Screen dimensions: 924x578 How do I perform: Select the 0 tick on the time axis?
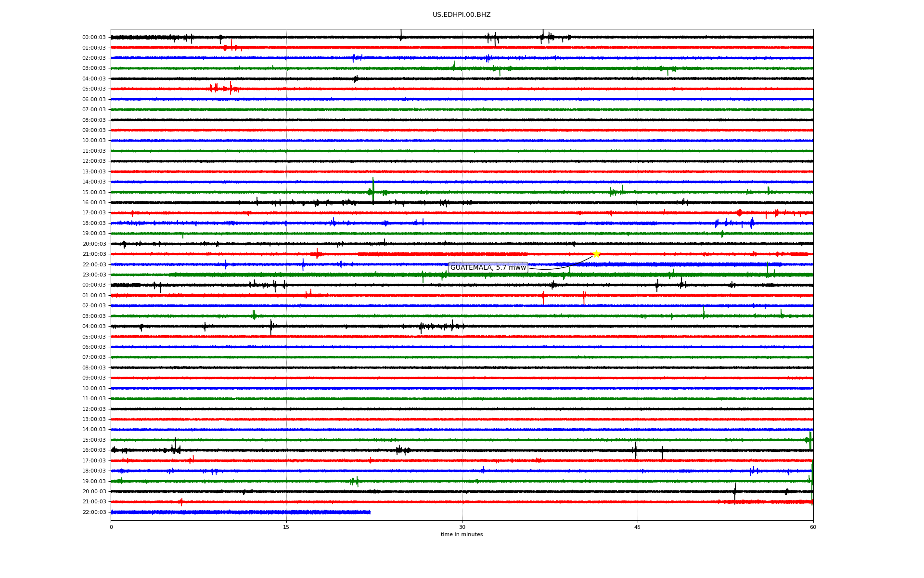click(111, 527)
